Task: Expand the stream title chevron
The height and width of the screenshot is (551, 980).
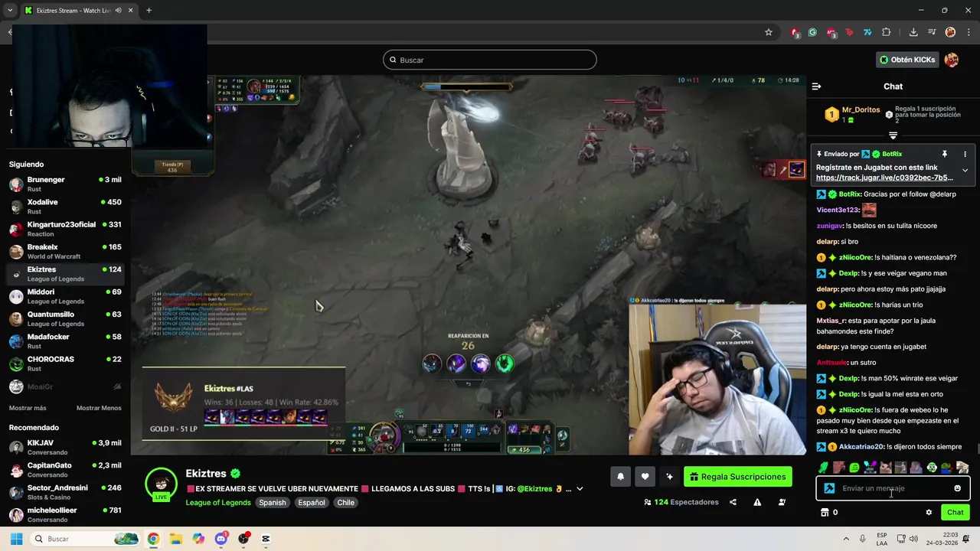Action: (x=580, y=489)
